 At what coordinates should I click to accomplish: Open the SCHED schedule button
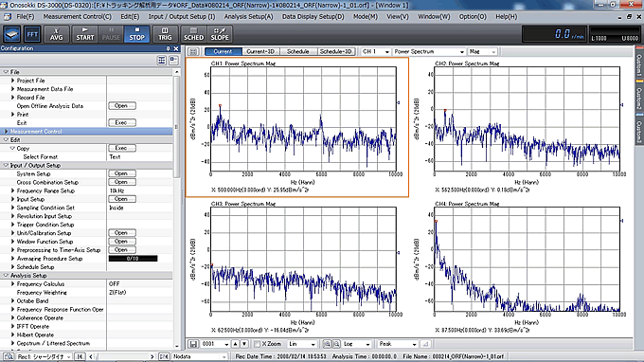(x=193, y=34)
